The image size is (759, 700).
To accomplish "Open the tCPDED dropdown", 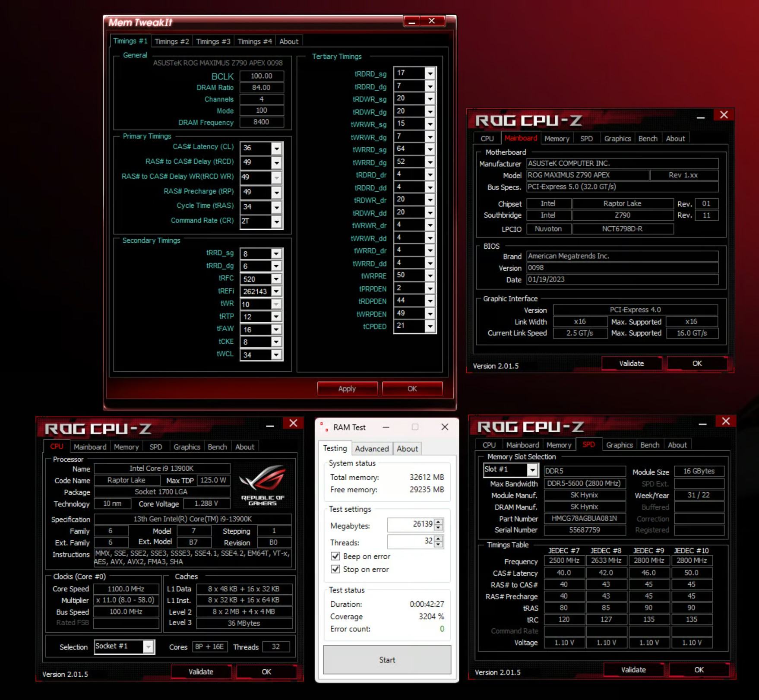I will 430,326.
